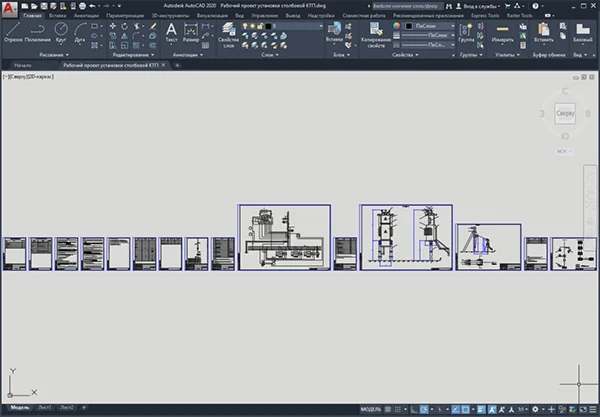Toggle lineweight display in status bar
The height and width of the screenshot is (417, 600).
click(x=481, y=410)
